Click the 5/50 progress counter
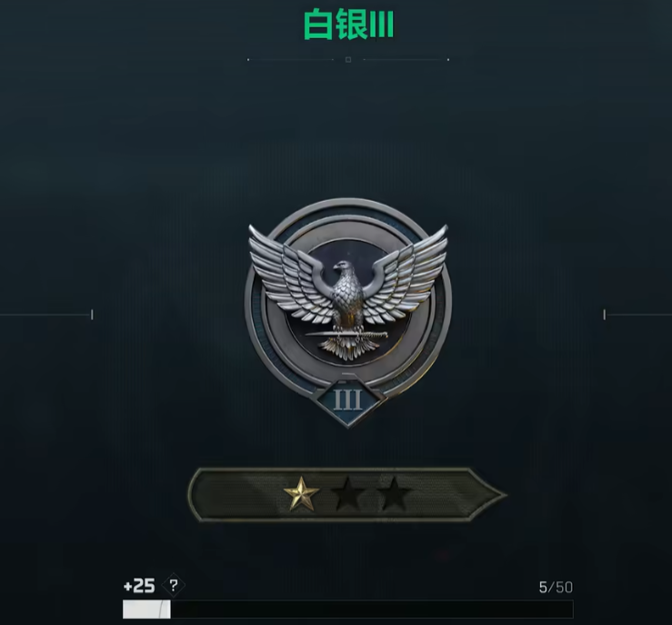The image size is (672, 625). coord(556,588)
